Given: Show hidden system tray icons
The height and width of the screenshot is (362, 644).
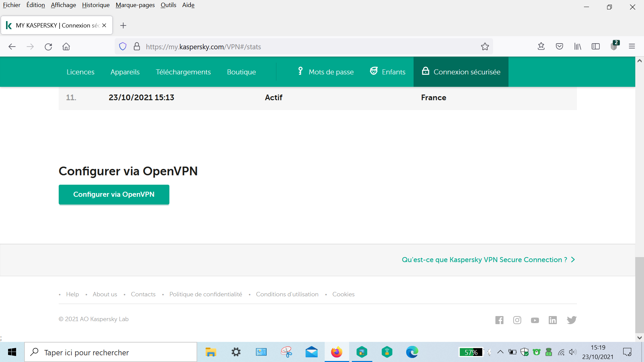Looking at the screenshot, I should (x=500, y=352).
